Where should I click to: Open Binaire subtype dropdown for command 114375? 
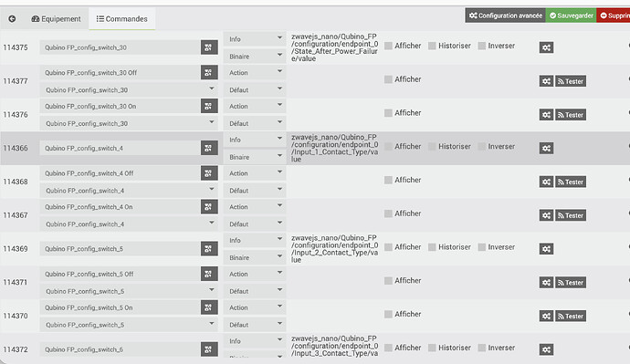click(x=255, y=57)
